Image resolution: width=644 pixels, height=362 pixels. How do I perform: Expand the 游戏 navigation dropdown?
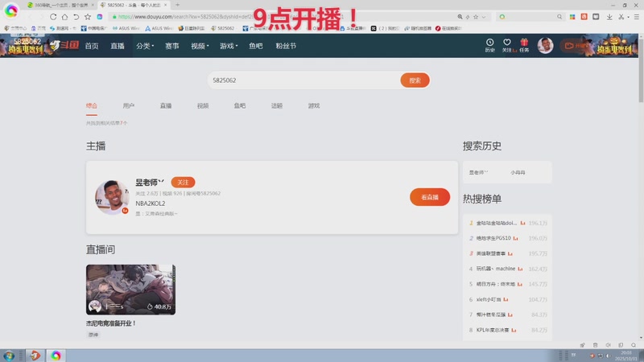coord(229,46)
